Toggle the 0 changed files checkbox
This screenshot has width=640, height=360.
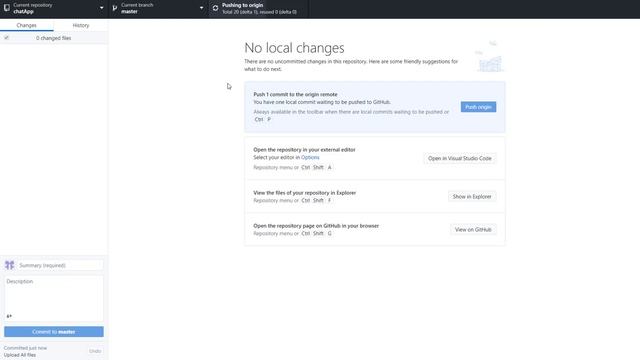(x=7, y=38)
